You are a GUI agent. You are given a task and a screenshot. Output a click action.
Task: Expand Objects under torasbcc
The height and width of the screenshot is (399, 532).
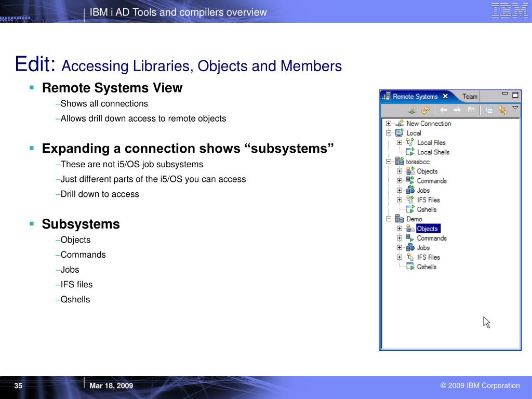tap(400, 171)
